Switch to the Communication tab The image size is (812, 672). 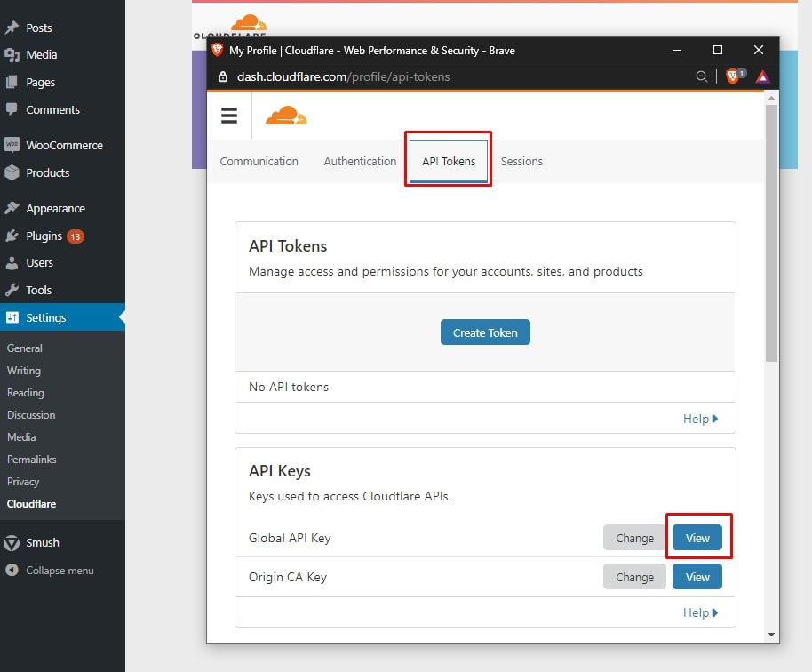(259, 161)
